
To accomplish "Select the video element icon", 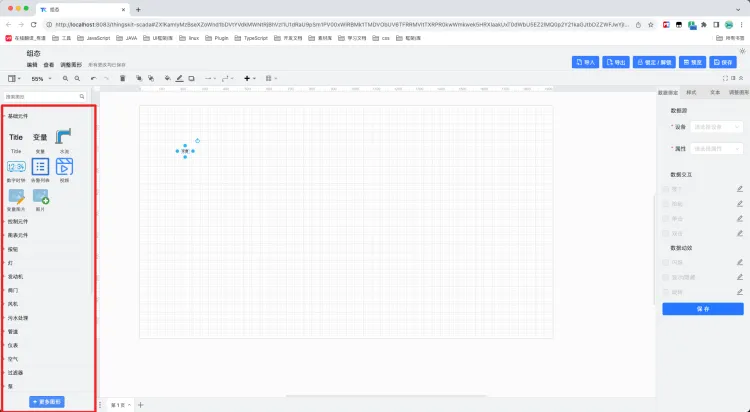I will coord(64,167).
